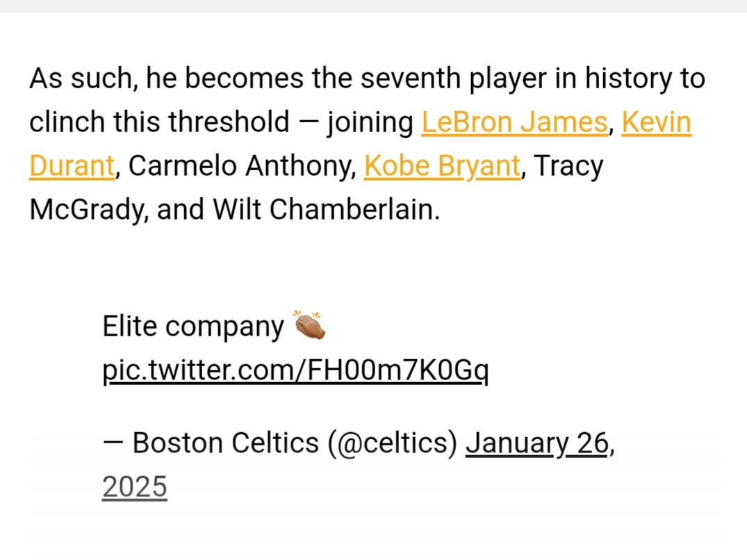Click the gray bar at the top of the page
Screen dimensions: 747x560
(374, 6)
